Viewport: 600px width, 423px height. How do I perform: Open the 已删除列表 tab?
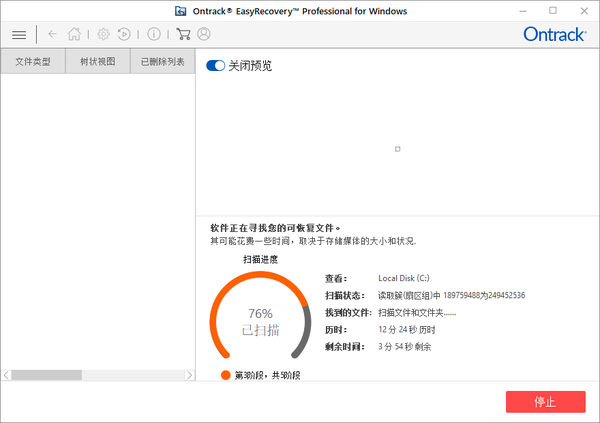[162, 62]
